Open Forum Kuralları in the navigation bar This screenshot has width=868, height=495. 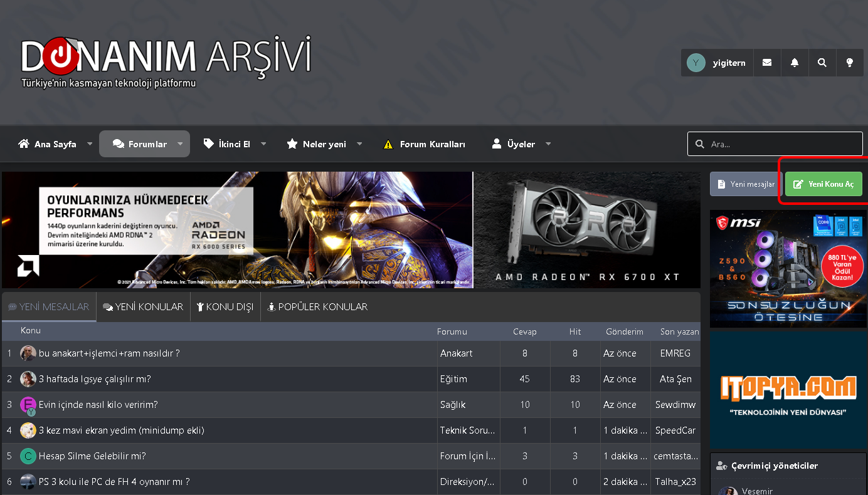[x=425, y=144]
